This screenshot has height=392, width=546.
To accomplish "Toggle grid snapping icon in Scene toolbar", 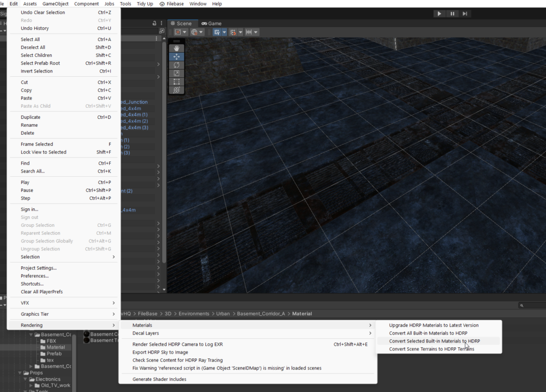I will pos(234,32).
